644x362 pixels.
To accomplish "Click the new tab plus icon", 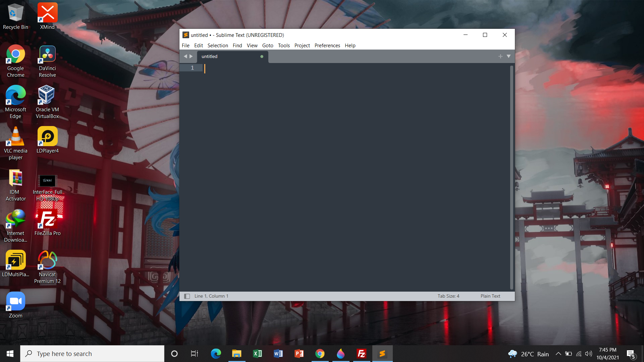I will [x=500, y=56].
